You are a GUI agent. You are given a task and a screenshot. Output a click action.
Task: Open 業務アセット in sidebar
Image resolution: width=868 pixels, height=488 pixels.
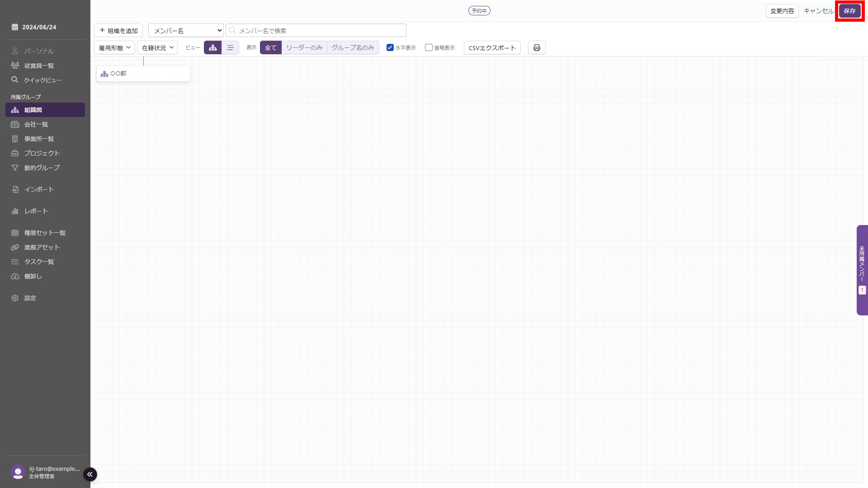45,247
